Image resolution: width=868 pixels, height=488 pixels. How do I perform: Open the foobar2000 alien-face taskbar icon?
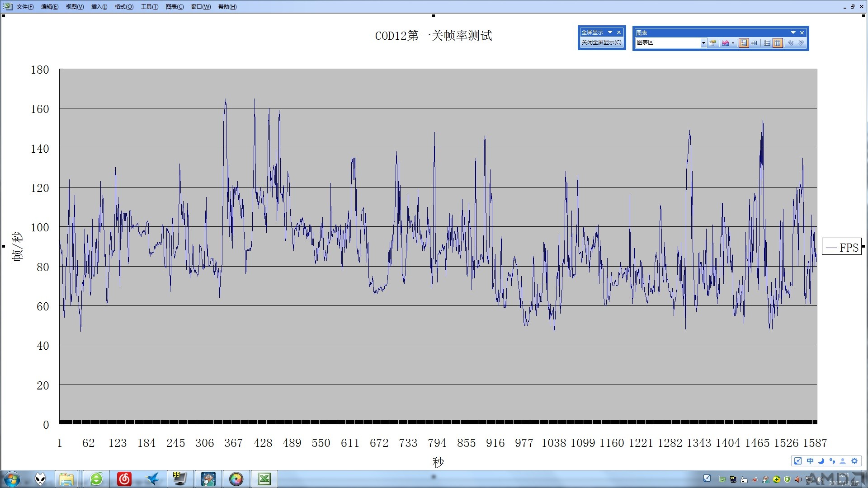[40, 479]
